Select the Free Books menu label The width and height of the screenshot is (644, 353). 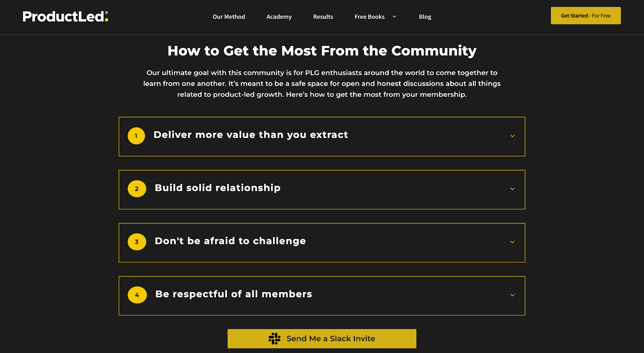tap(369, 17)
